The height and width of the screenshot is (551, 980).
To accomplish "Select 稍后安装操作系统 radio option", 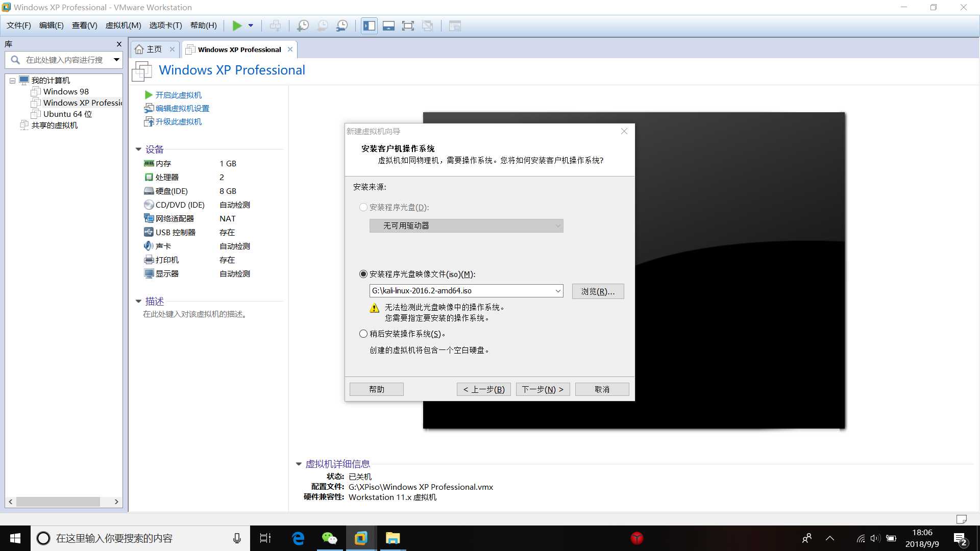I will click(x=363, y=334).
